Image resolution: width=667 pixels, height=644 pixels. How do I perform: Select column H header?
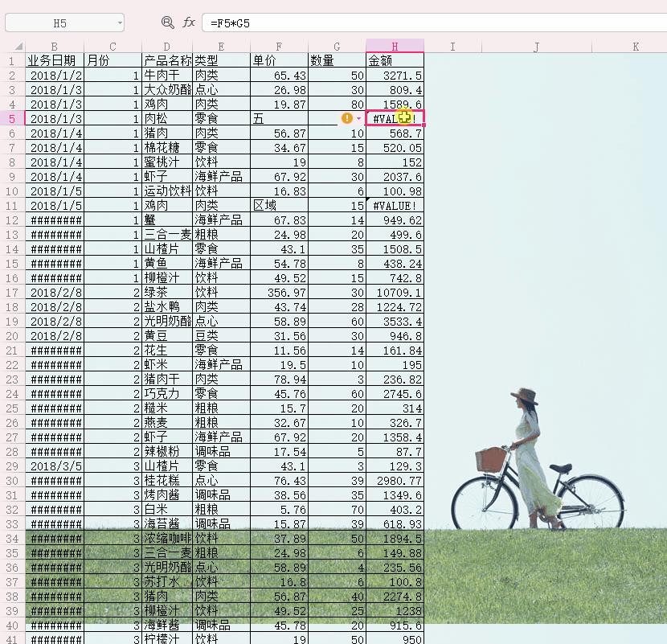(x=395, y=46)
